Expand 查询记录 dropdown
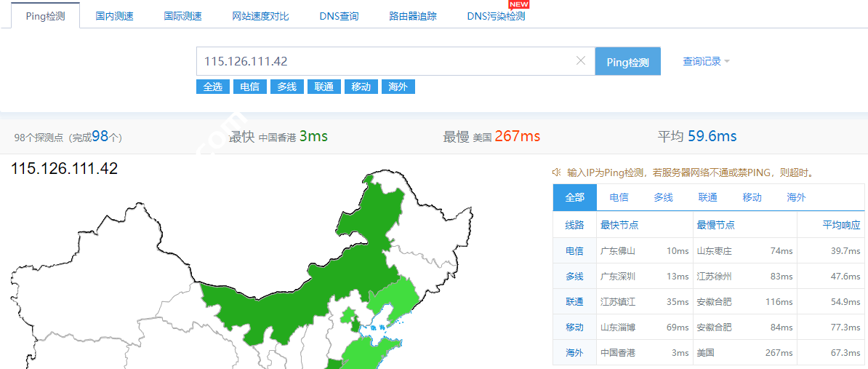Viewport: 868px width, 369px height. [x=706, y=61]
